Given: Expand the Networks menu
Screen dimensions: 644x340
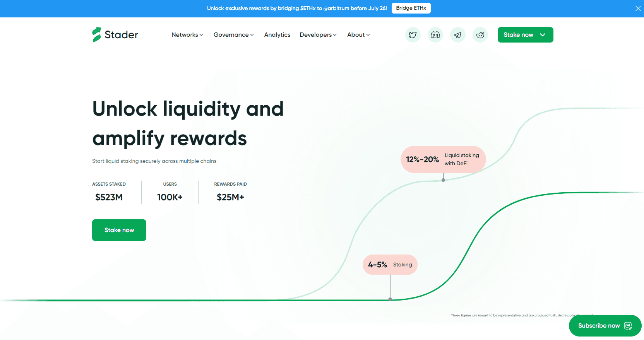Looking at the screenshot, I should tap(187, 35).
